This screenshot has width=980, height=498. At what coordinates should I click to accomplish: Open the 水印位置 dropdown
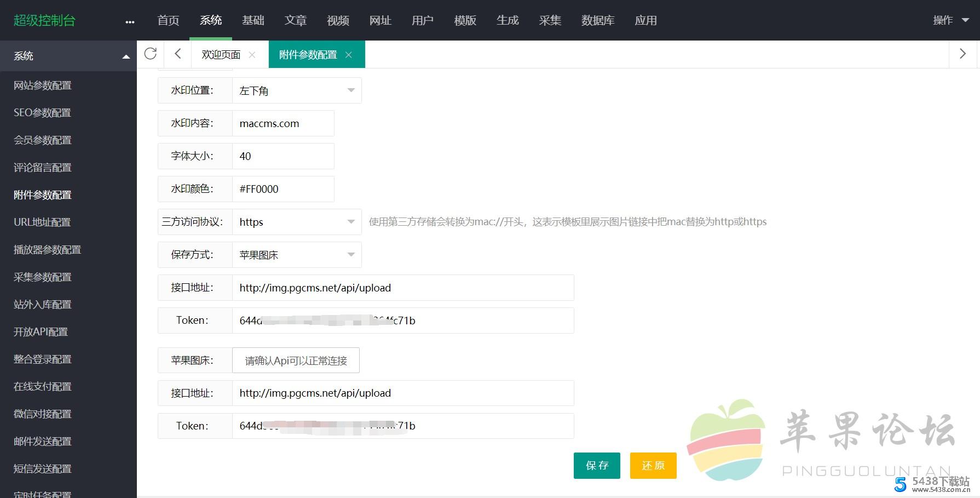click(297, 90)
